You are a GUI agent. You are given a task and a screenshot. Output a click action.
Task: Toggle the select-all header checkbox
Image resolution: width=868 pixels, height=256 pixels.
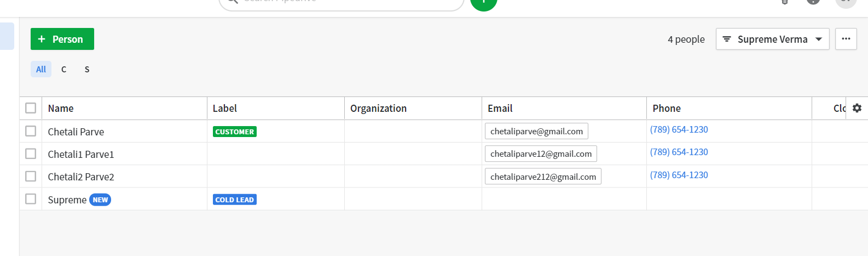[31, 108]
